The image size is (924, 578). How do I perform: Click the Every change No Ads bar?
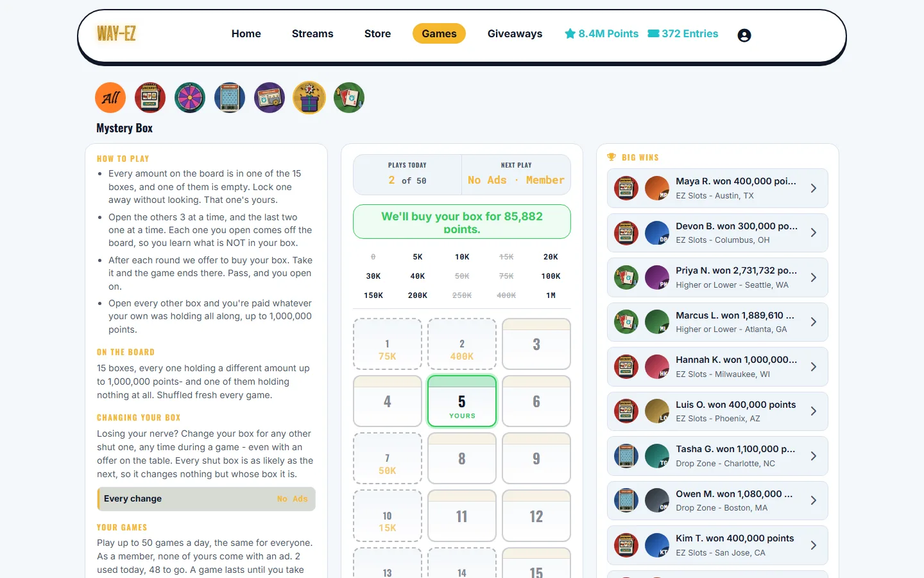pyautogui.click(x=206, y=499)
